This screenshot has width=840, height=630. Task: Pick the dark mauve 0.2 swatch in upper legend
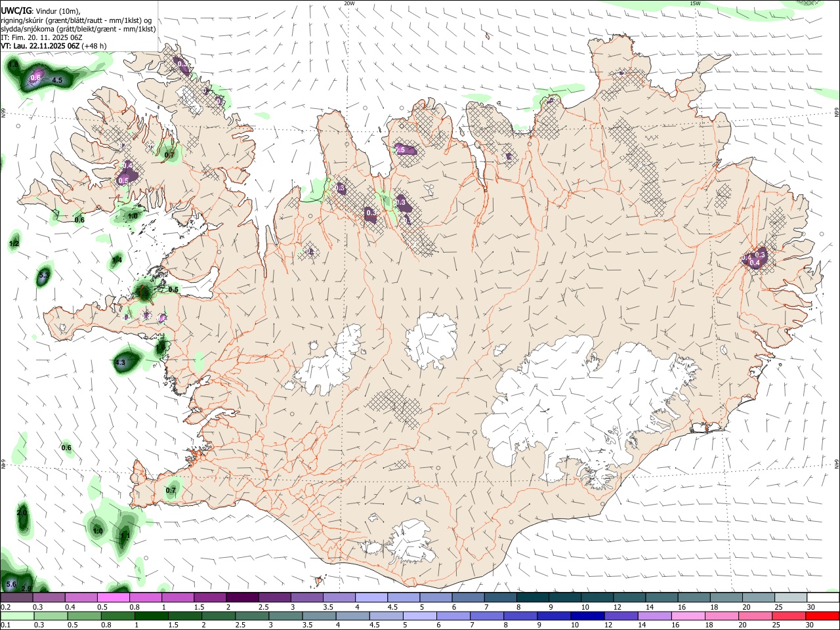[x=16, y=598]
